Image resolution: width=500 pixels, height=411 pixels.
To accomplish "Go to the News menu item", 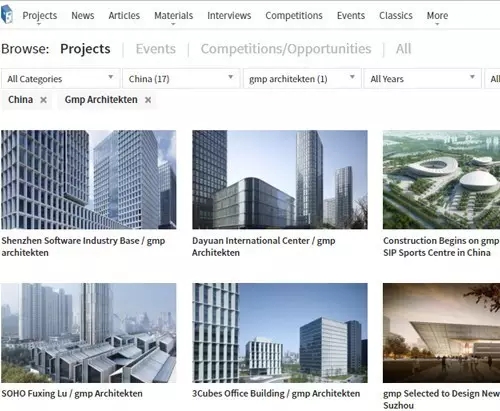I will pos(83,15).
